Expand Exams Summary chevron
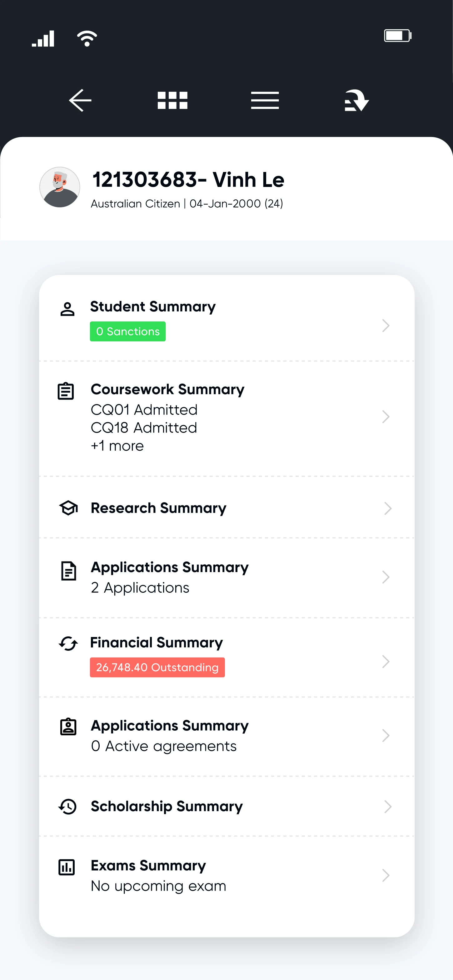Image resolution: width=453 pixels, height=980 pixels. (386, 875)
